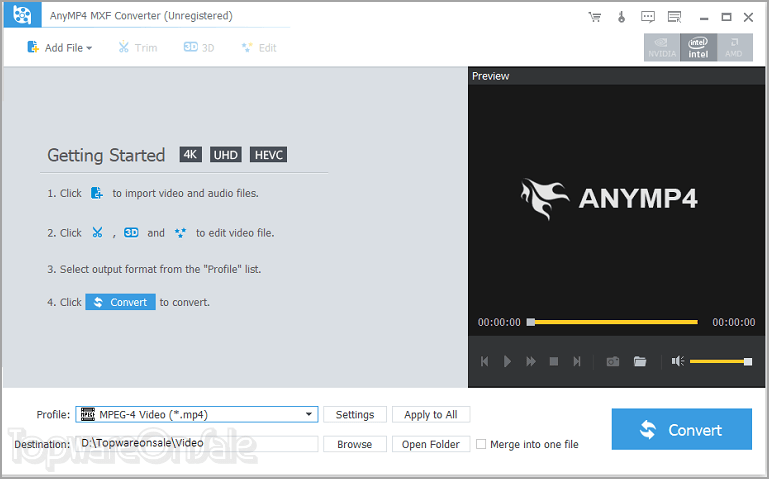The width and height of the screenshot is (769, 479).
Task: Click the import file icon in step 1
Action: [x=97, y=193]
